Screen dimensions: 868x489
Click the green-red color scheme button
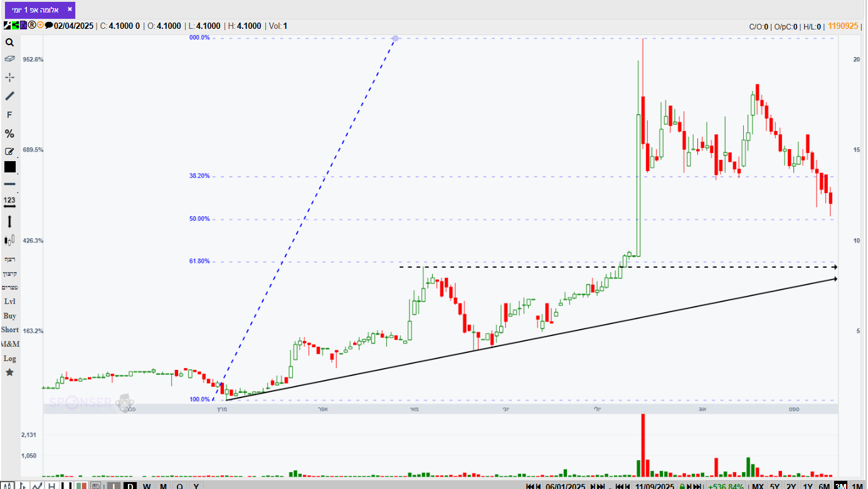tap(81, 486)
